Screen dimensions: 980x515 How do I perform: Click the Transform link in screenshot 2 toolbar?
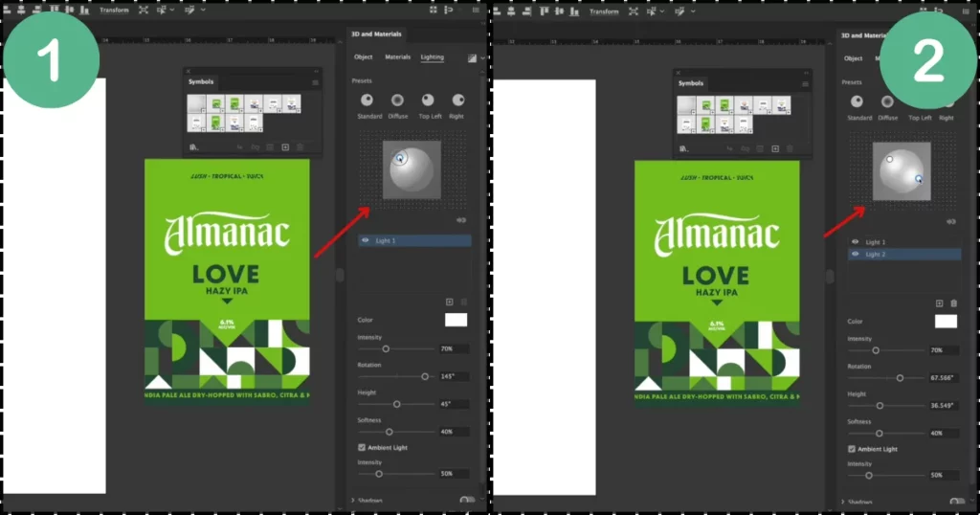click(604, 11)
